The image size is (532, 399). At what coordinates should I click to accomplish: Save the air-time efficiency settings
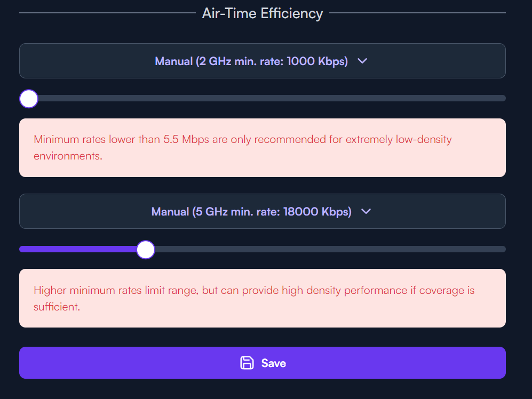[x=263, y=363]
